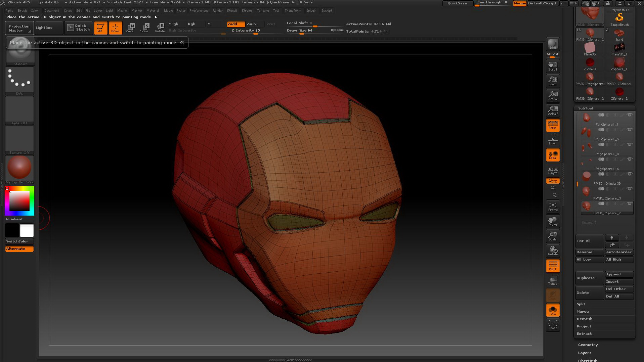Toggle Alternate button
This screenshot has width=644, height=362.
coord(19,249)
